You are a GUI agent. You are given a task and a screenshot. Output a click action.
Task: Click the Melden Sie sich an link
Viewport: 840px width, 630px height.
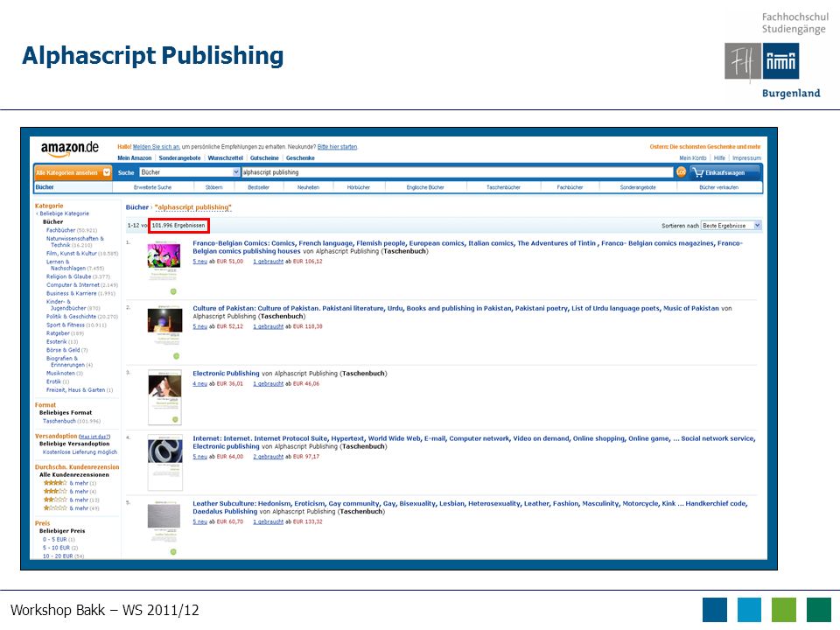(x=156, y=147)
